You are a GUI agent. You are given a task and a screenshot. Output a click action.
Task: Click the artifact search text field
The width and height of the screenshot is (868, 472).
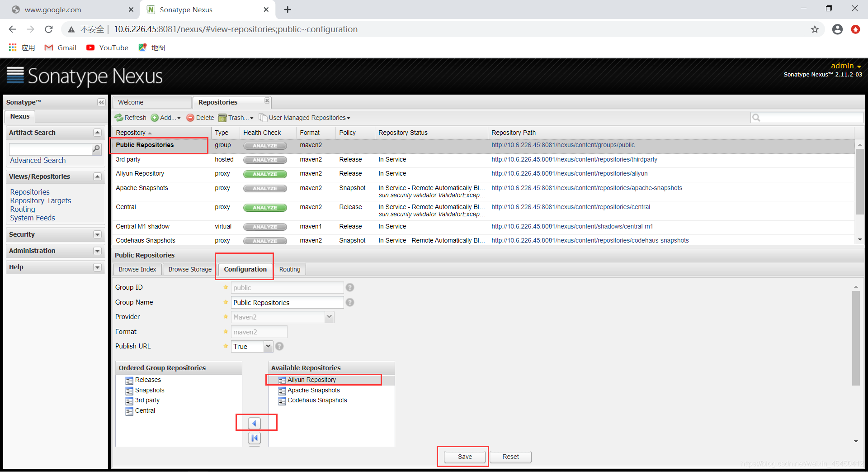coord(51,149)
